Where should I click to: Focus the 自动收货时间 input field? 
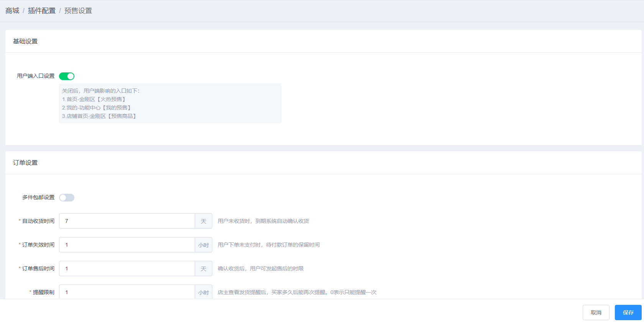(127, 221)
